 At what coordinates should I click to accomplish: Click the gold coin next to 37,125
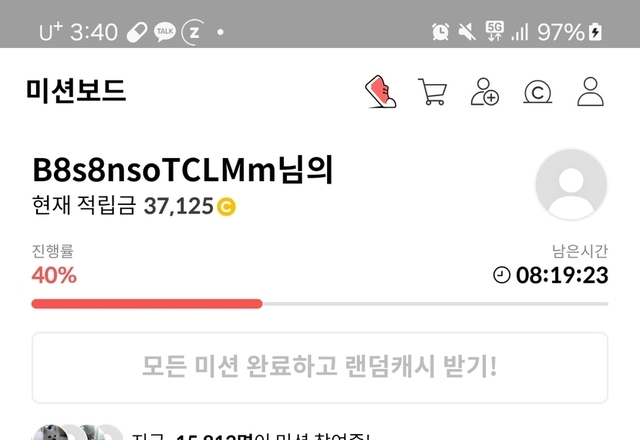pyautogui.click(x=226, y=207)
